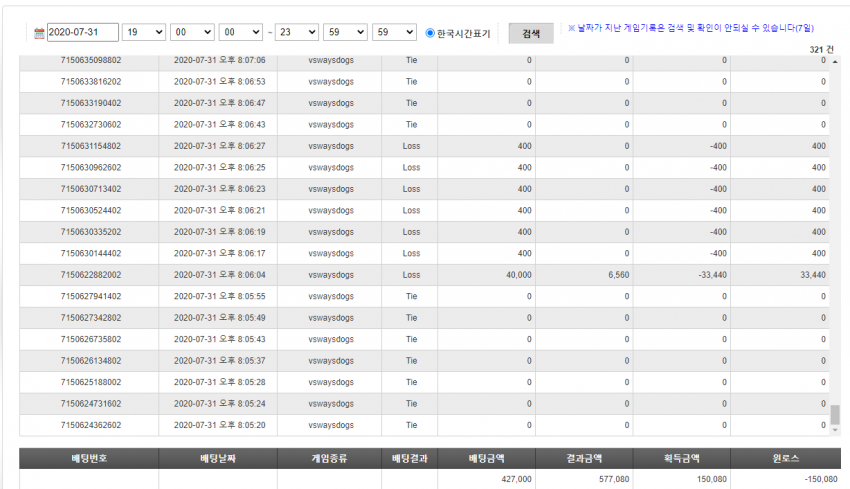The image size is (850, 489).
Task: Expand the start hour dropdown showing 19
Action: point(144,33)
